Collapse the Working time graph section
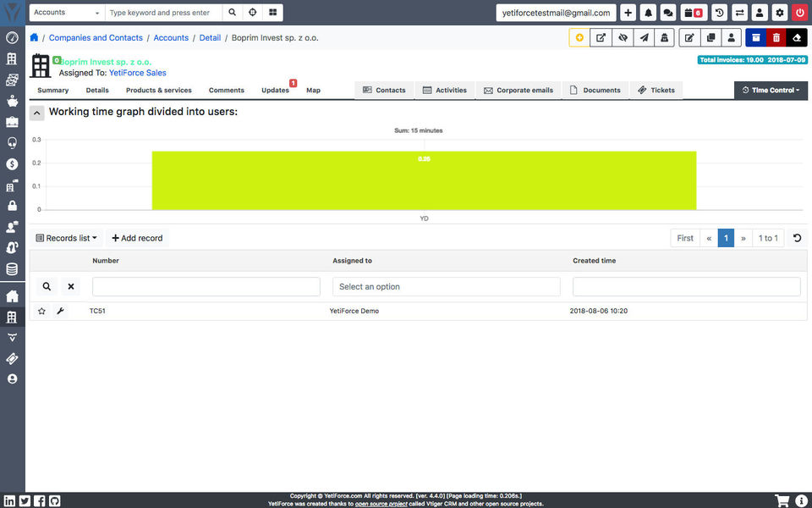The width and height of the screenshot is (812, 508). click(36, 113)
